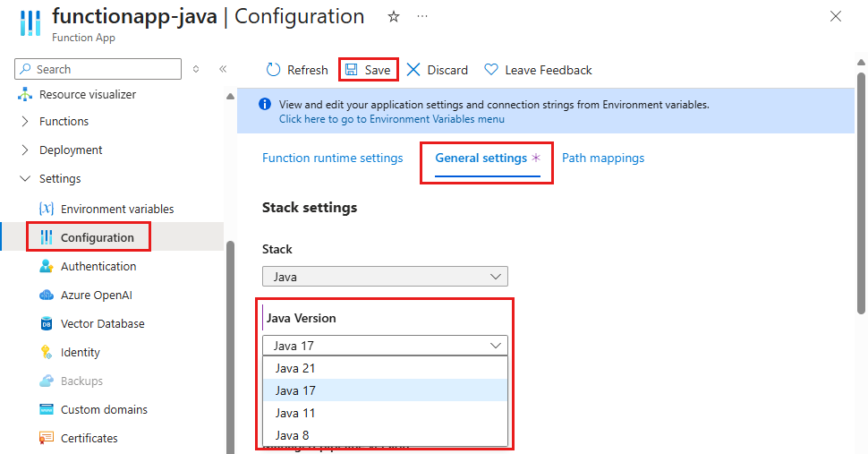Image resolution: width=868 pixels, height=454 pixels.
Task: Collapse the sidebar with double-chevron icon
Action: click(x=223, y=69)
